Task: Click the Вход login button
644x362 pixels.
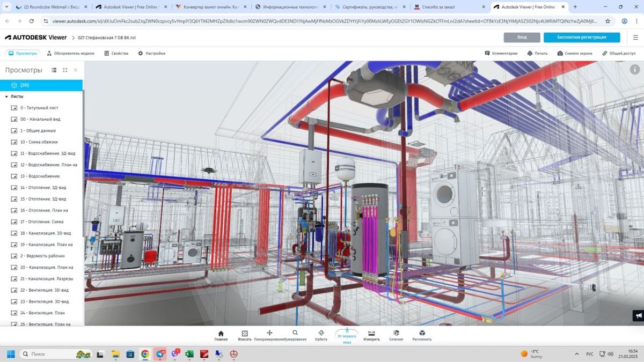Action: coord(522,38)
